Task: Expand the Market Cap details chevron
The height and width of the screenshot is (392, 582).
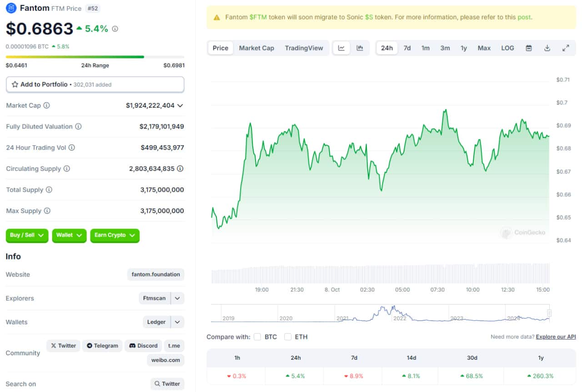Action: click(180, 105)
